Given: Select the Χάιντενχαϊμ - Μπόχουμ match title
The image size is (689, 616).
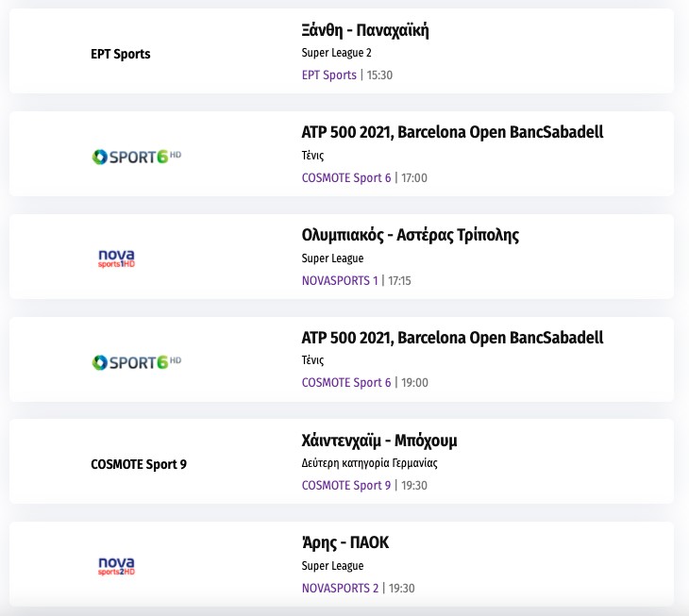Looking at the screenshot, I should pyautogui.click(x=379, y=441).
